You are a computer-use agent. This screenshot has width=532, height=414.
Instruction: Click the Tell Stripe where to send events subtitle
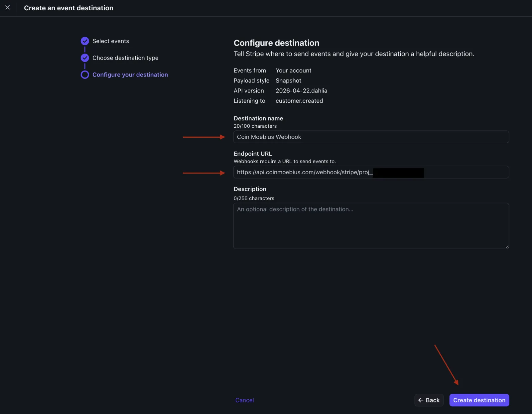pyautogui.click(x=354, y=54)
